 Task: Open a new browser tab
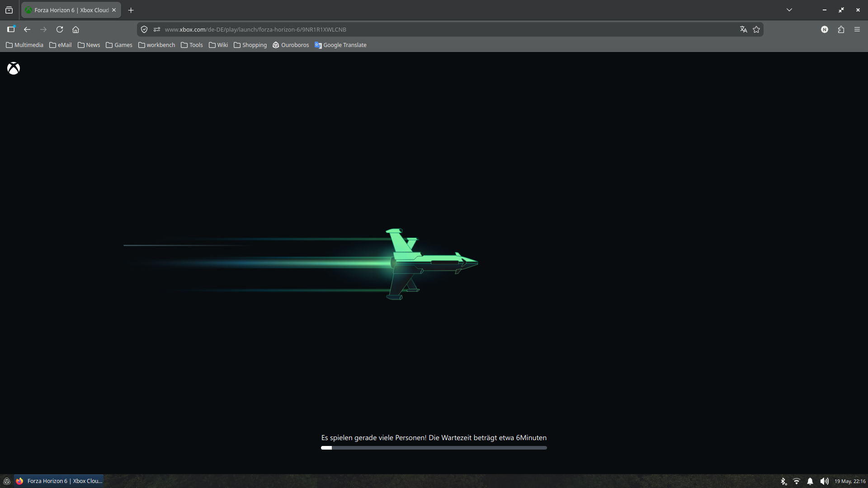click(131, 10)
